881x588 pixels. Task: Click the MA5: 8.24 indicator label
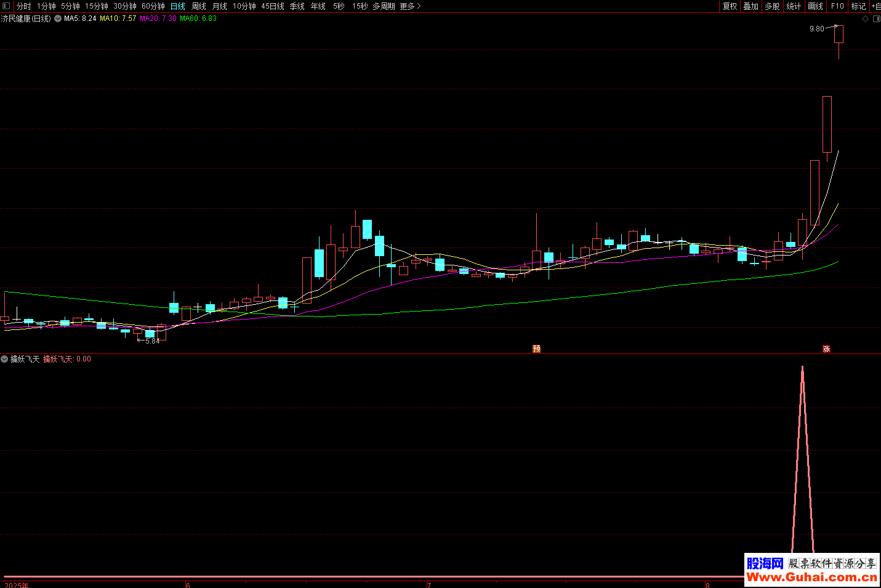click(80, 18)
